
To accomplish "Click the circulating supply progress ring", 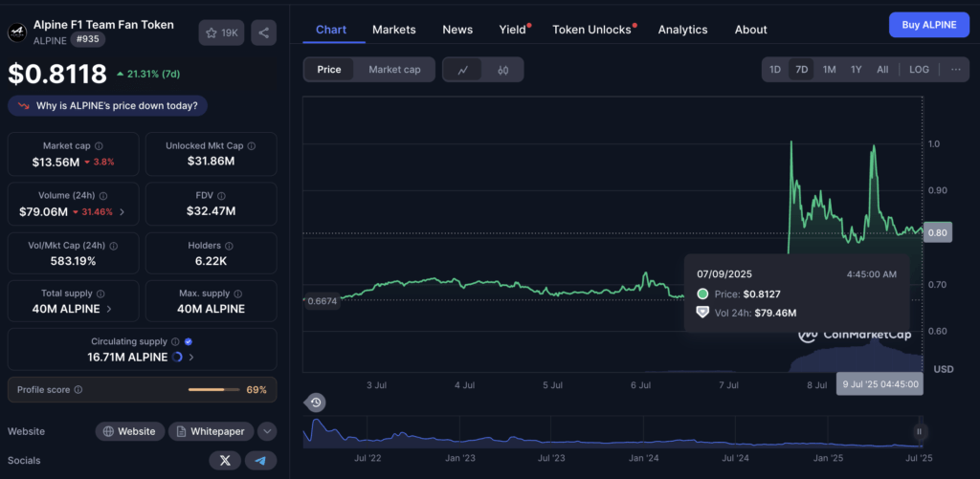I will coord(177,358).
